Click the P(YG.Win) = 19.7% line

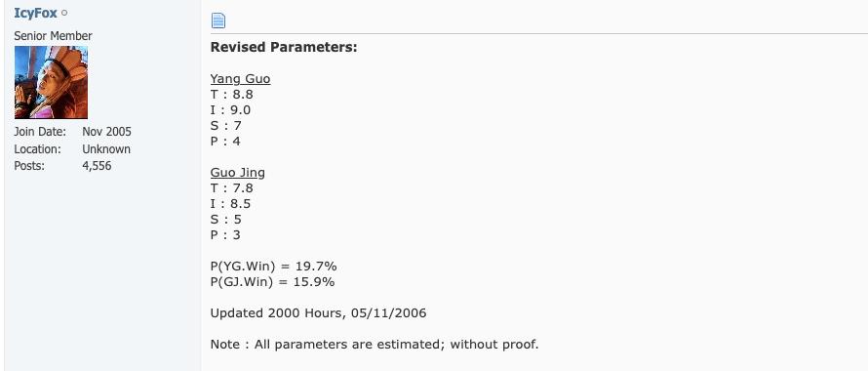click(273, 267)
